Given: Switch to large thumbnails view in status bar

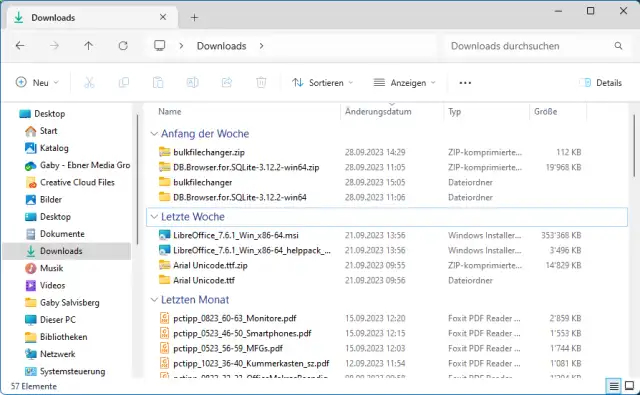Looking at the screenshot, I should [630, 386].
